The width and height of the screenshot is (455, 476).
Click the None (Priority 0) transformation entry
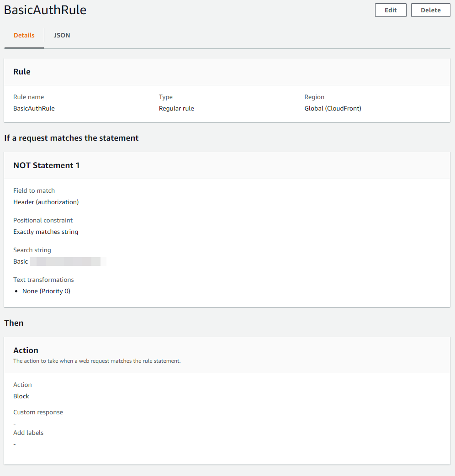46,291
